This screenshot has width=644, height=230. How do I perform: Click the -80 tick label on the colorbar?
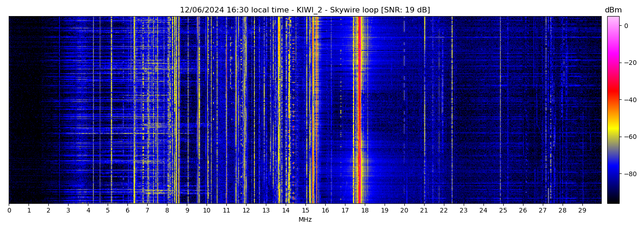[x=629, y=174]
